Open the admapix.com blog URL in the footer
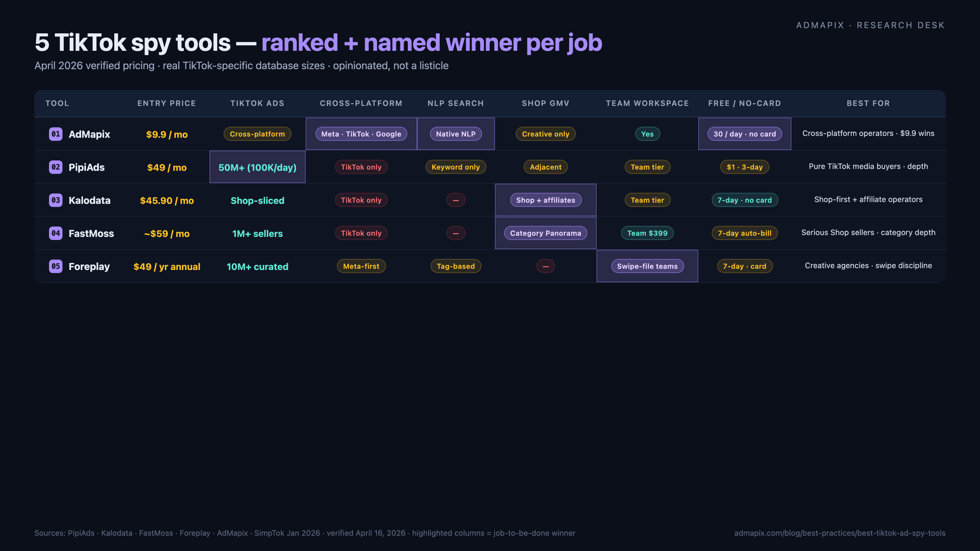980x551 pixels. tap(839, 533)
